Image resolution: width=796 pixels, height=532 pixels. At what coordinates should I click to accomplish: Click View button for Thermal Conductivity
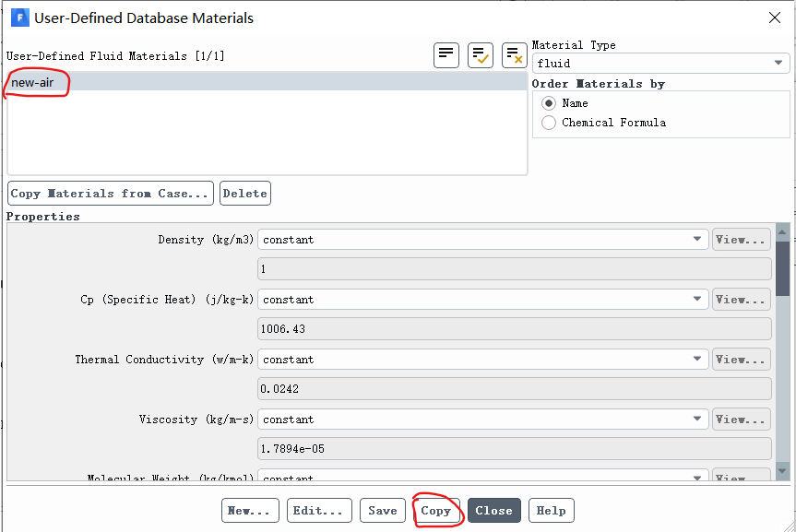tap(742, 360)
